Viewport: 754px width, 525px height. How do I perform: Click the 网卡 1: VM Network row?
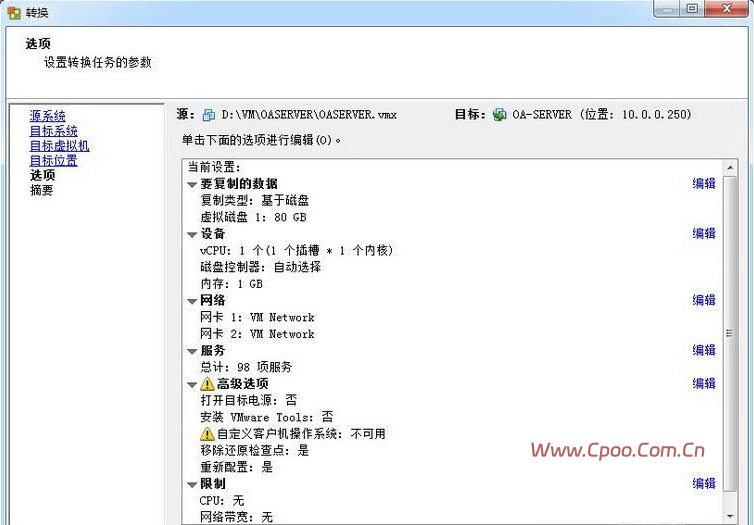pyautogui.click(x=257, y=317)
